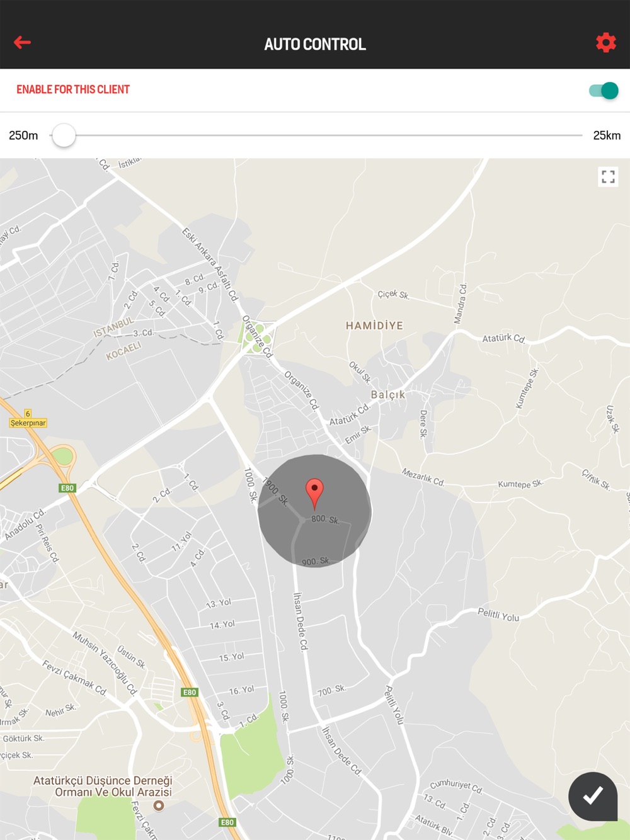630x840 pixels.
Task: Expand map to fullscreen
Action: [x=608, y=177]
